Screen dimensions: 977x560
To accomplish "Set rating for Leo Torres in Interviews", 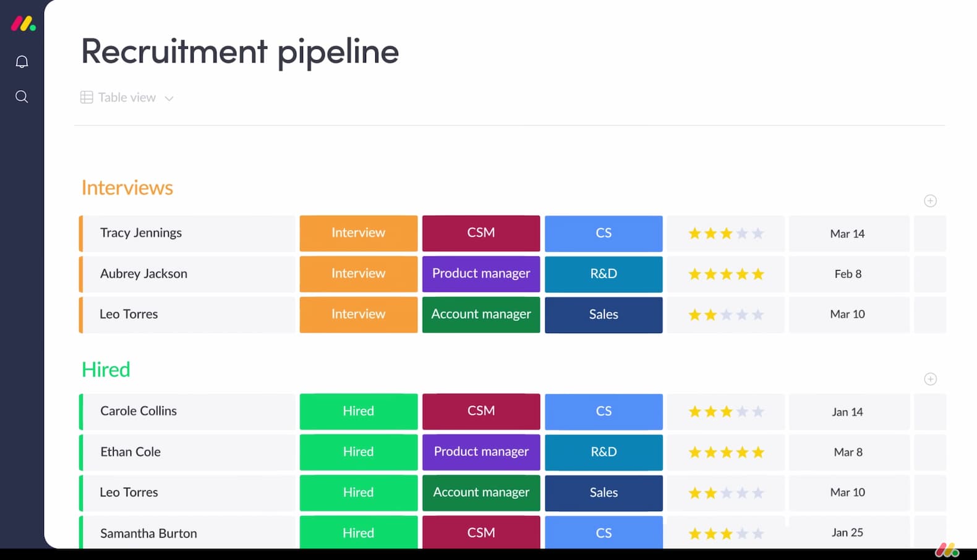I will pyautogui.click(x=726, y=315).
